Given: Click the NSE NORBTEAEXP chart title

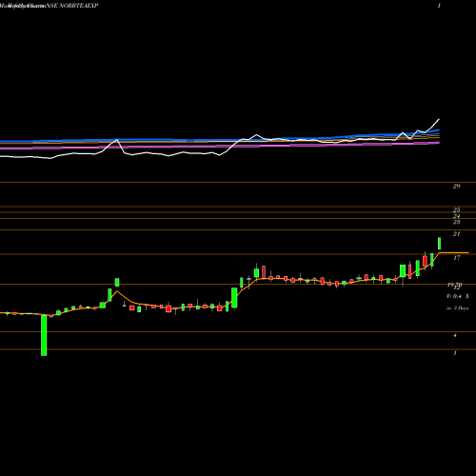Looking at the screenshot, I should (72, 6).
